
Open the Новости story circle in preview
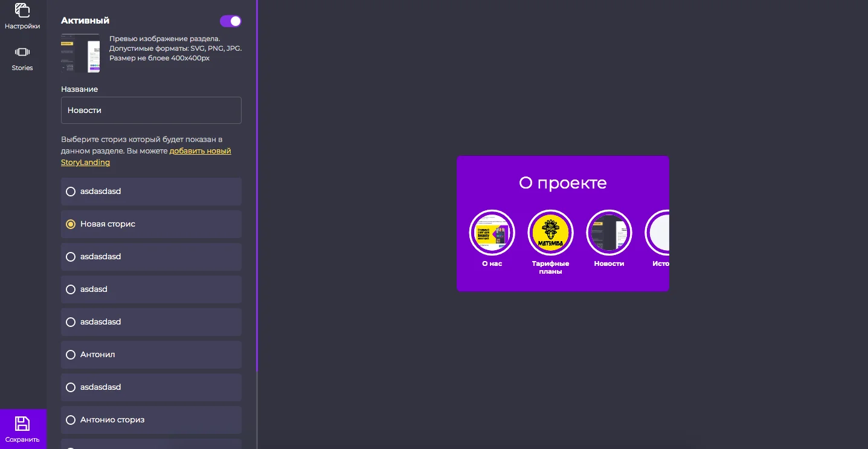click(x=609, y=233)
